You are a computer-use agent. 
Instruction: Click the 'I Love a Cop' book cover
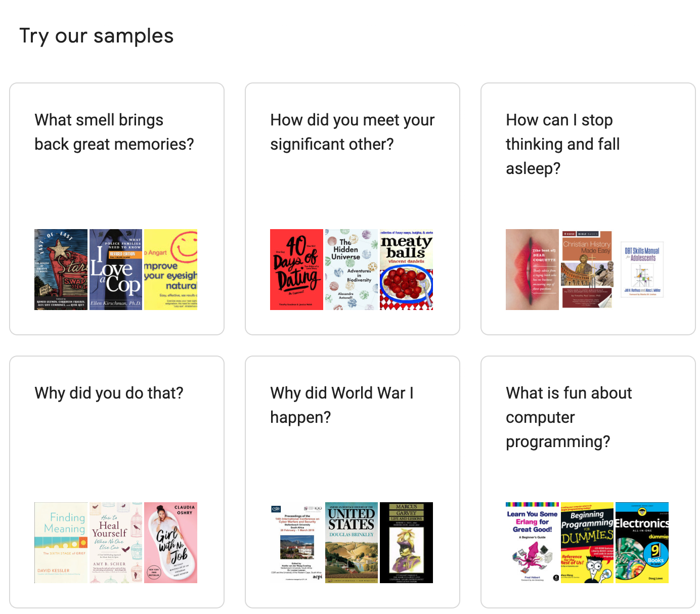[116, 270]
